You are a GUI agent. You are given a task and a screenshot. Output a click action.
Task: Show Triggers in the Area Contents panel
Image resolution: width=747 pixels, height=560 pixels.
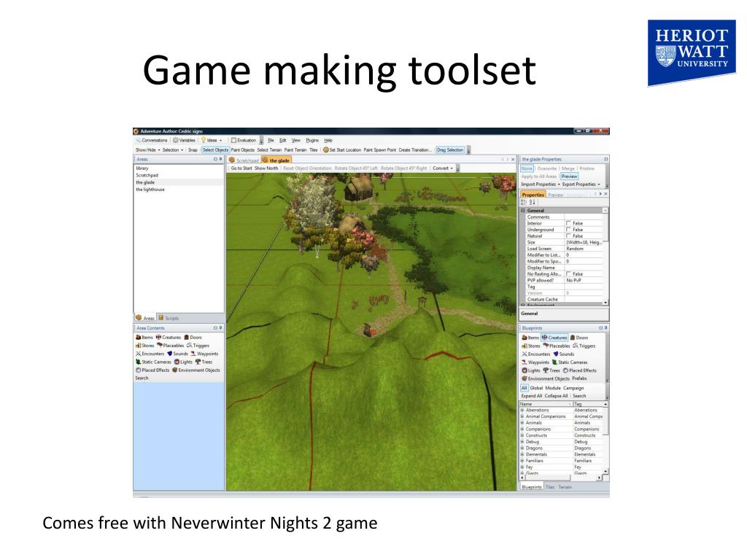198,346
